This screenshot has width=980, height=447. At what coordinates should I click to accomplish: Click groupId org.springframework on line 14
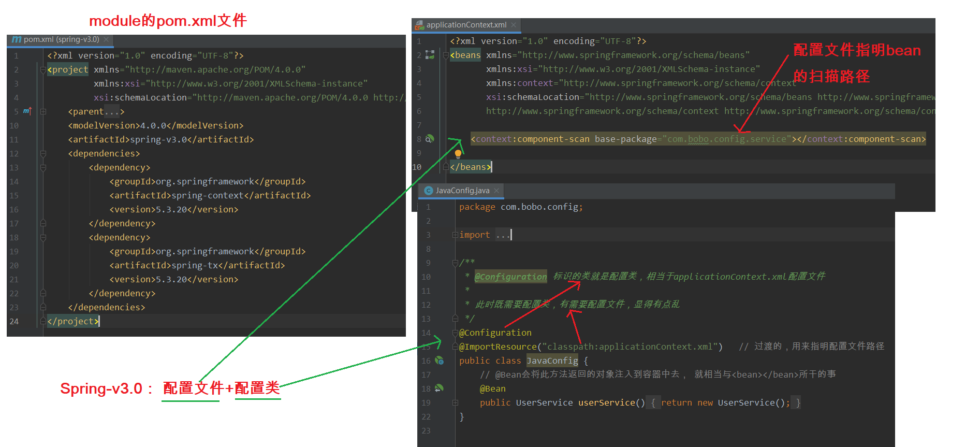(x=208, y=181)
